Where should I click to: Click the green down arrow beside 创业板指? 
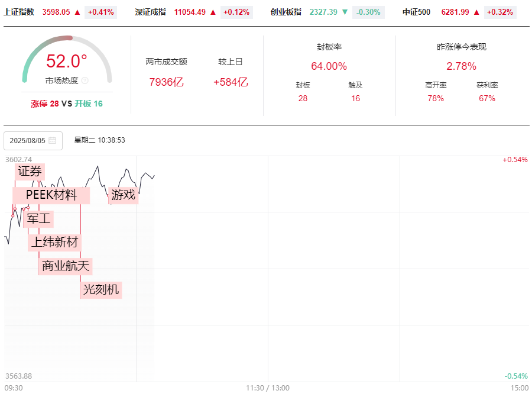coord(345,12)
